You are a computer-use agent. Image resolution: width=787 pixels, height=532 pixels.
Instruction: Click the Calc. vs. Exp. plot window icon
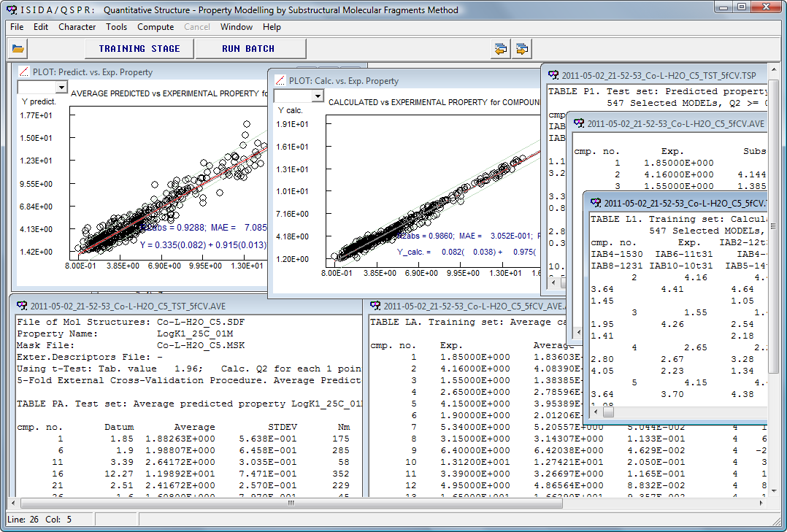280,81
